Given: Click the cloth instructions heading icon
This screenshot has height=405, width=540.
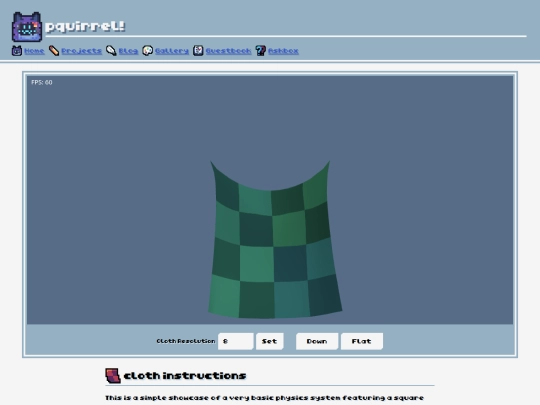Looking at the screenshot, I should coord(113,375).
